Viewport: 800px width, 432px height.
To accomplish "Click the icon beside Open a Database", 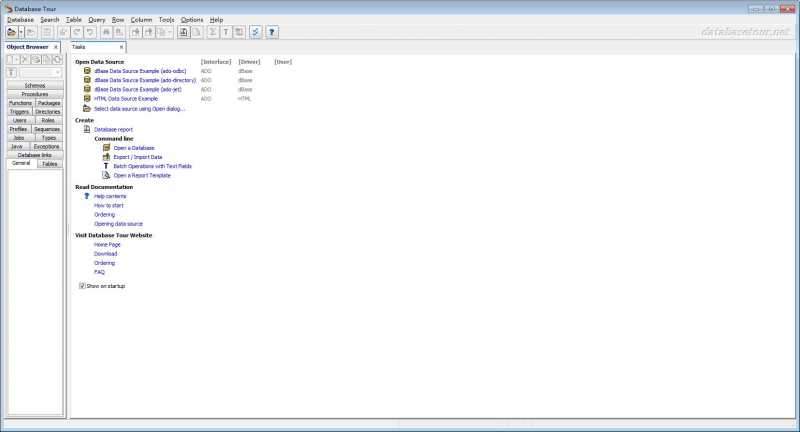I will coord(107,148).
